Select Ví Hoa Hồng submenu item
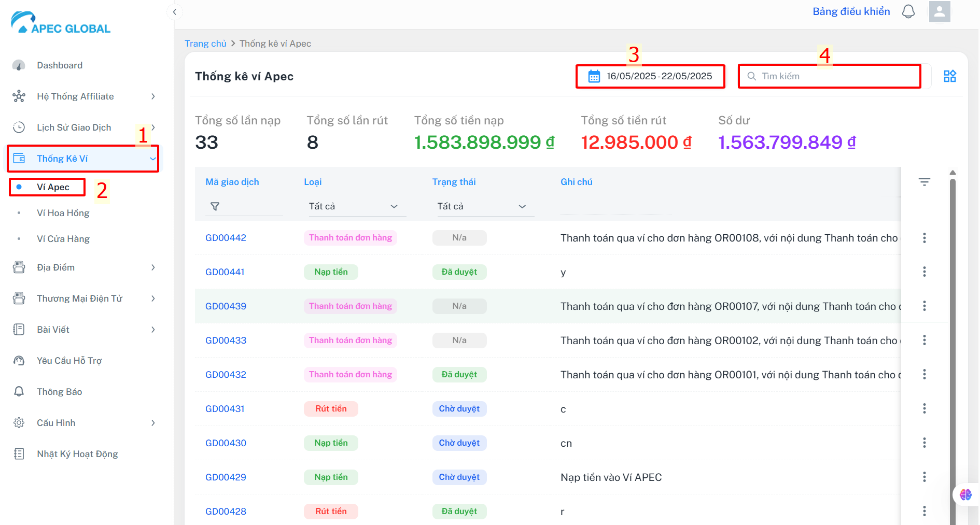The height and width of the screenshot is (525, 980). (x=63, y=213)
